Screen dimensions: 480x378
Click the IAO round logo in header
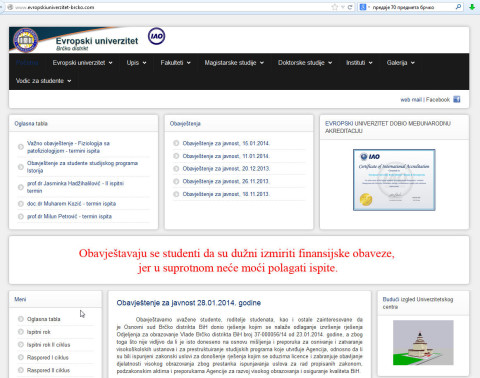(156, 36)
